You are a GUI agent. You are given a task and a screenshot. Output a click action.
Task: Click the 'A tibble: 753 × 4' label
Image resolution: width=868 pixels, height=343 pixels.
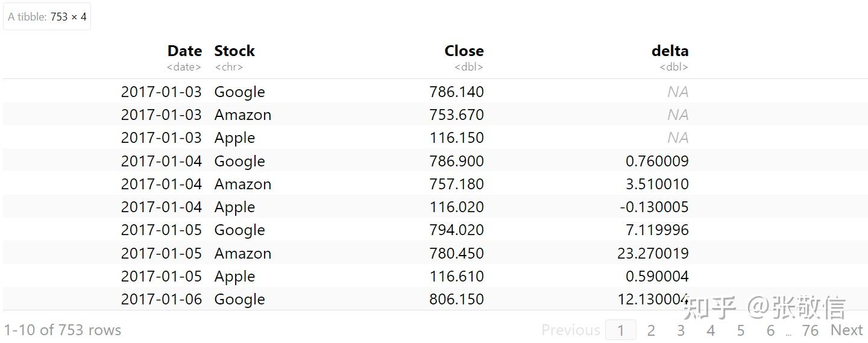click(x=47, y=17)
